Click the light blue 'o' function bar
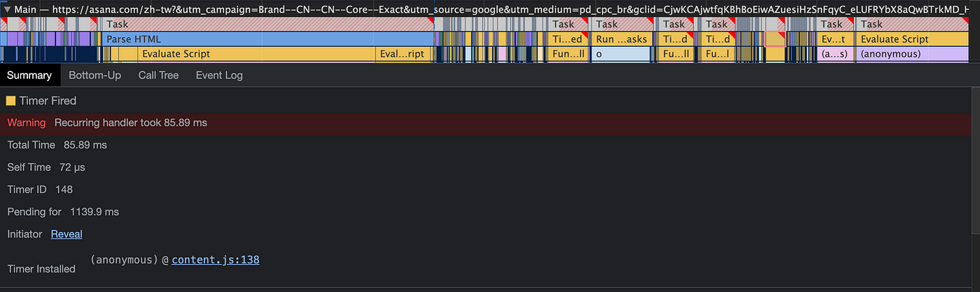 click(622, 54)
